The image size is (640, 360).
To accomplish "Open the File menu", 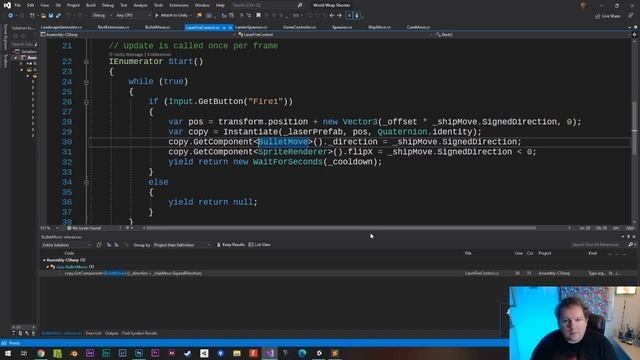I will 18,5.
